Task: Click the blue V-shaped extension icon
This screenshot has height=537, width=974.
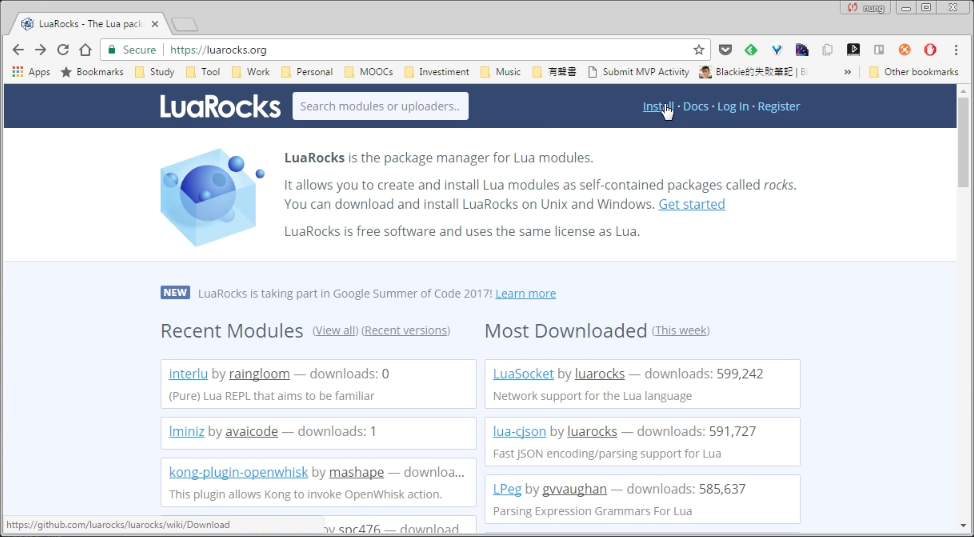Action: click(776, 50)
